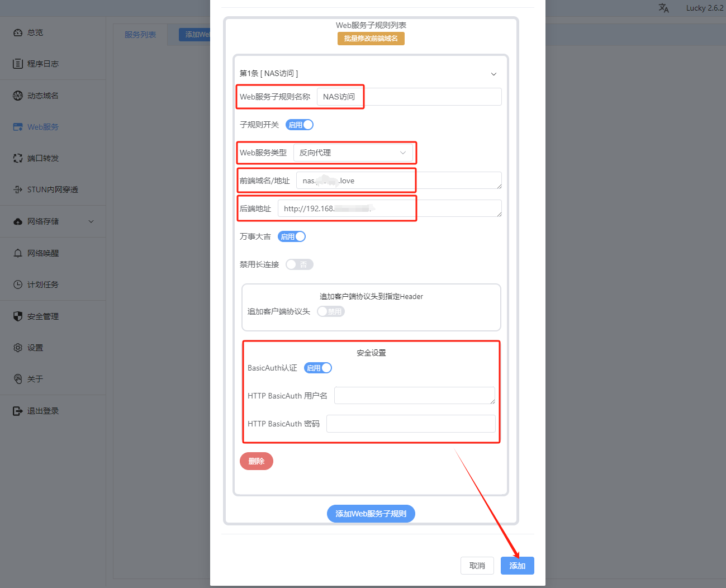Click the 前端域名/地址 input field
The height and width of the screenshot is (588, 726).
(x=399, y=181)
